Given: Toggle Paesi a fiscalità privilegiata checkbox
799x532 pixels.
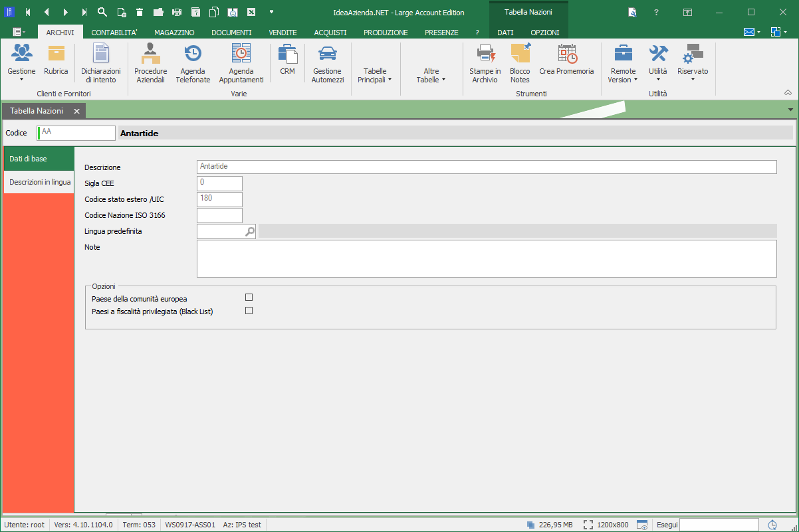Looking at the screenshot, I should pyautogui.click(x=249, y=310).
